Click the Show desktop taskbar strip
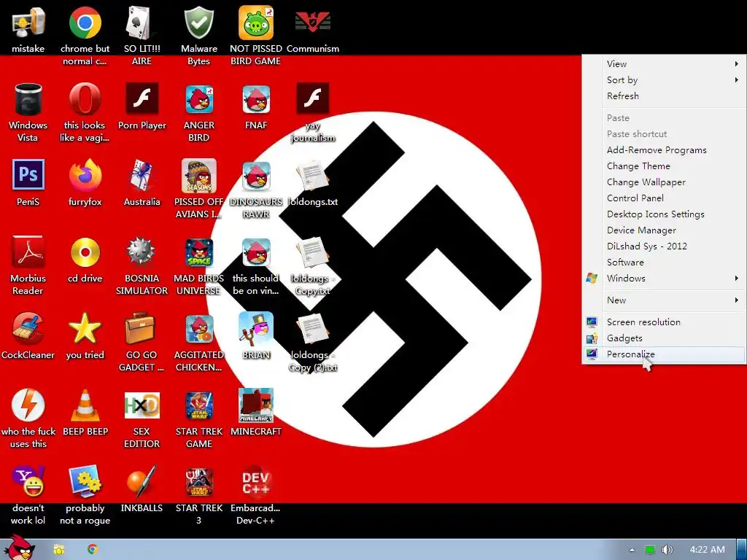This screenshot has width=747, height=560. [x=741, y=550]
